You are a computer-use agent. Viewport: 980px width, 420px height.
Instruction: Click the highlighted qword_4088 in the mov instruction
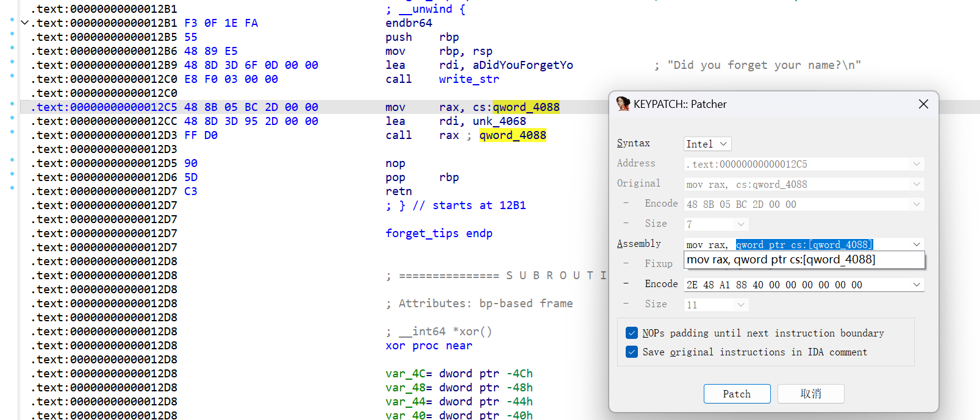pos(526,107)
